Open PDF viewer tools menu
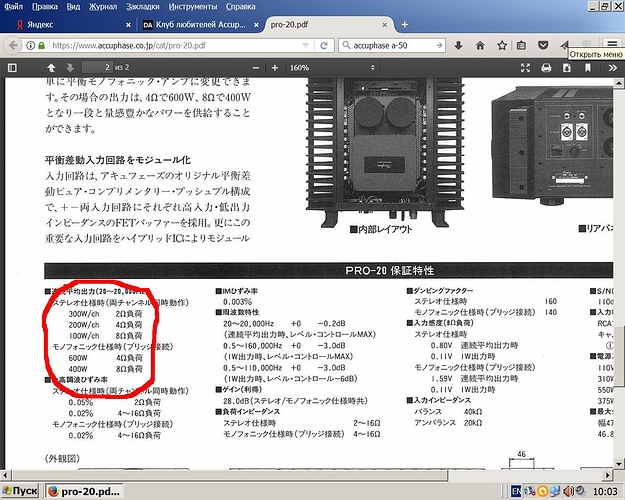Viewport: 625px width, 500px height. pyautogui.click(x=612, y=68)
